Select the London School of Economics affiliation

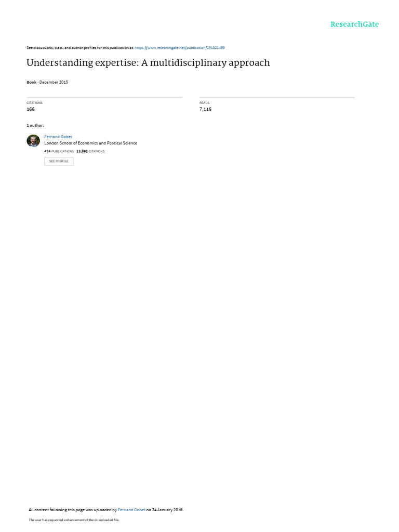coord(90,143)
